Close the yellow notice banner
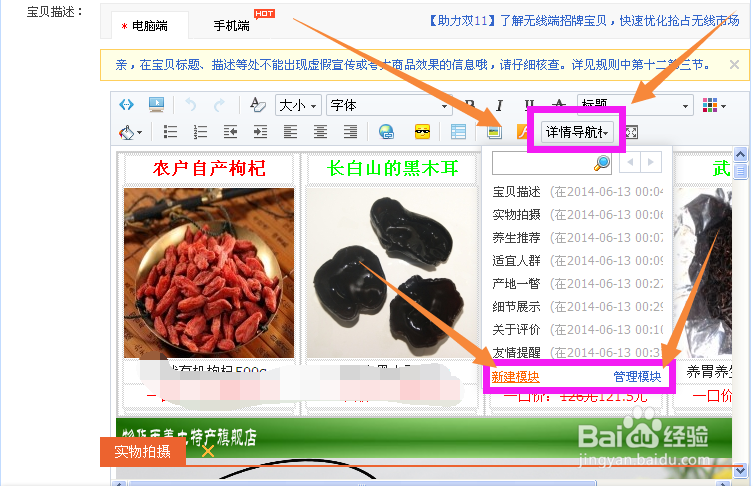 pyautogui.click(x=734, y=64)
